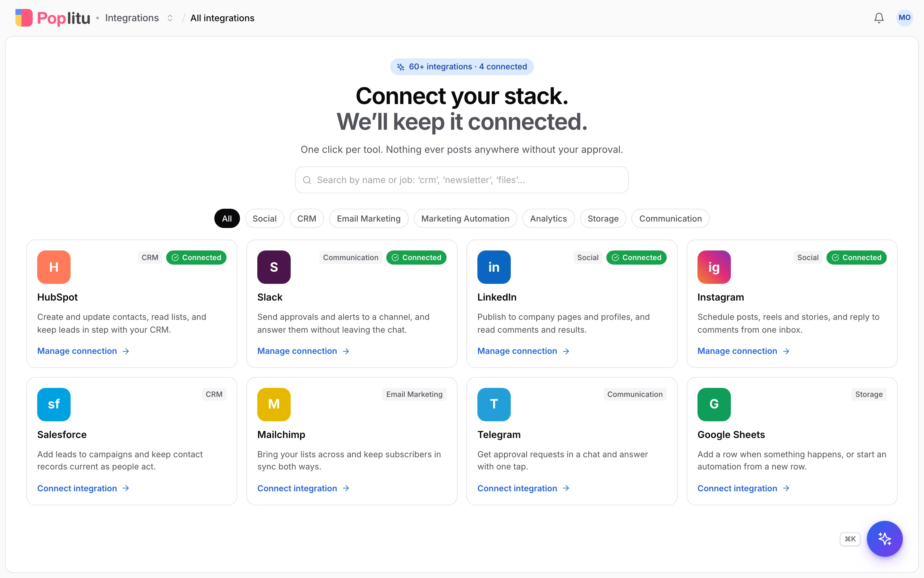Screen dimensions: 924x578
Task: Click the Telegram app icon
Action: (x=494, y=405)
